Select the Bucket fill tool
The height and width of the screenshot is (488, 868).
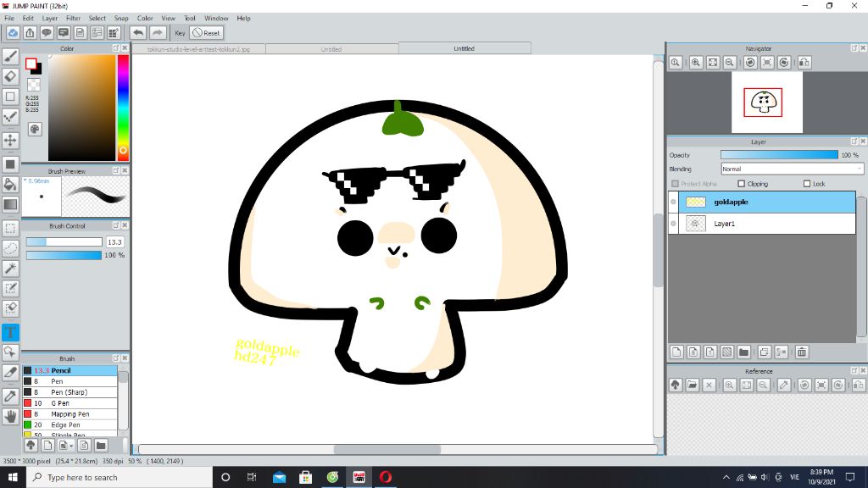point(10,184)
